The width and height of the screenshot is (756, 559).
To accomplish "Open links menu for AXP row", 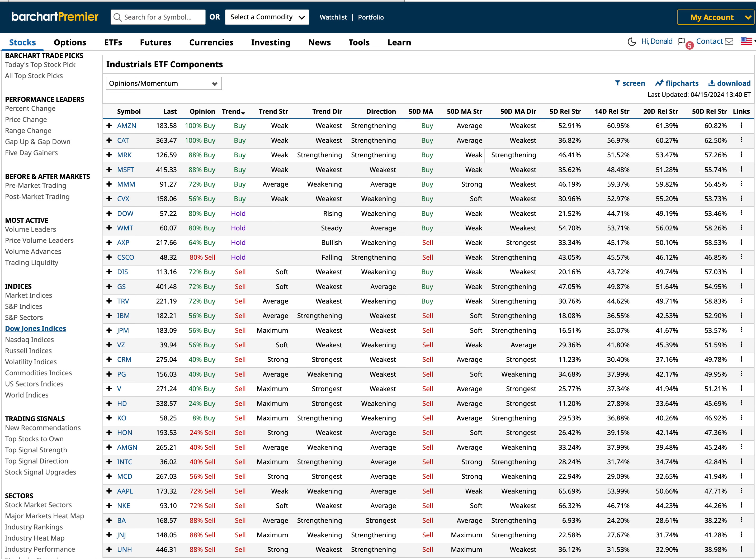I will pos(741,242).
